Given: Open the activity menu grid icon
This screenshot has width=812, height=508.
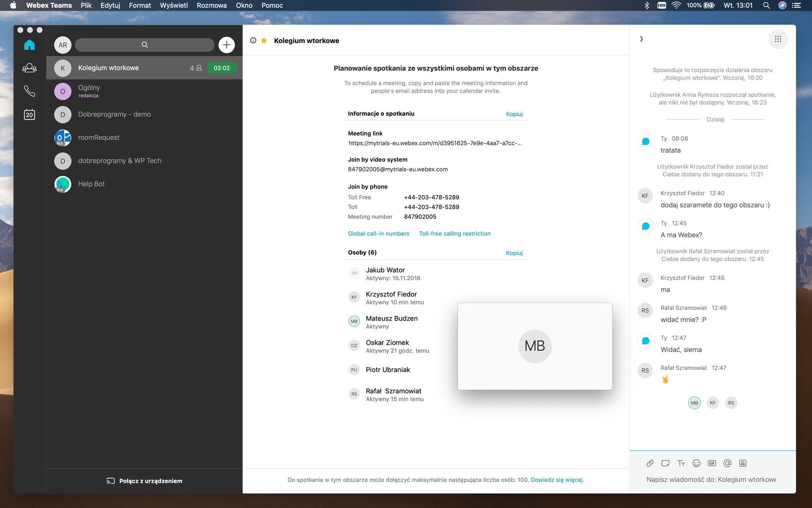Looking at the screenshot, I should 778,39.
